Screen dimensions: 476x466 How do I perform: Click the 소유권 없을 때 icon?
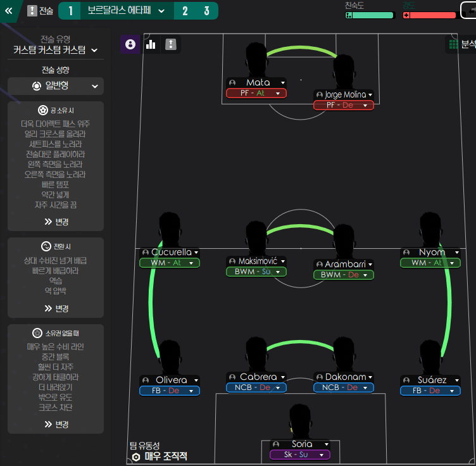pos(37,333)
